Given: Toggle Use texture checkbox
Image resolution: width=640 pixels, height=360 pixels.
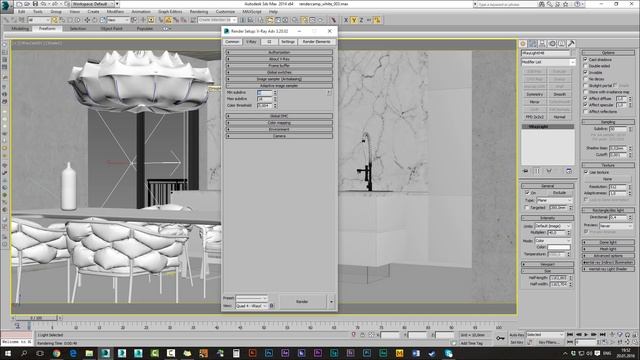Looking at the screenshot, I should (x=586, y=172).
